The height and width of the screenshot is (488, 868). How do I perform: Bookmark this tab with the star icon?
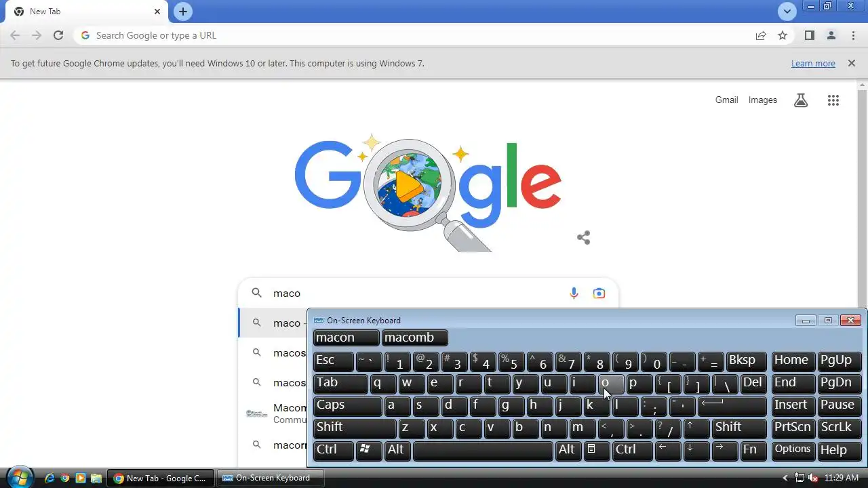(x=783, y=35)
